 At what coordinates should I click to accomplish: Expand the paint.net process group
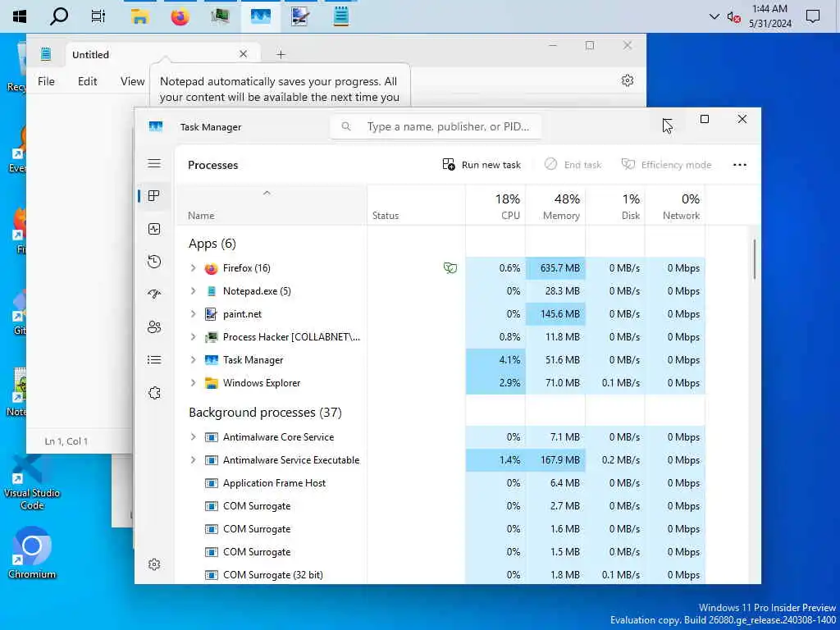tap(194, 314)
